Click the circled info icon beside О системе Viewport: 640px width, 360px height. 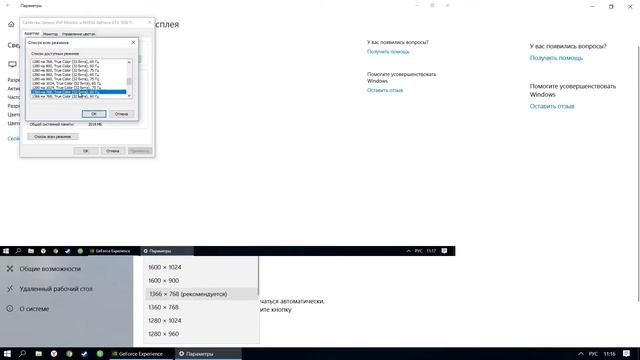pos(10,309)
